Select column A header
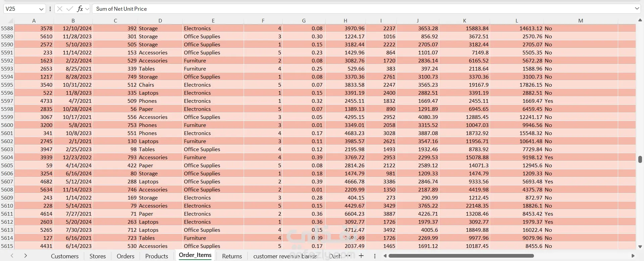This screenshot has height=261, width=644. coord(34,20)
